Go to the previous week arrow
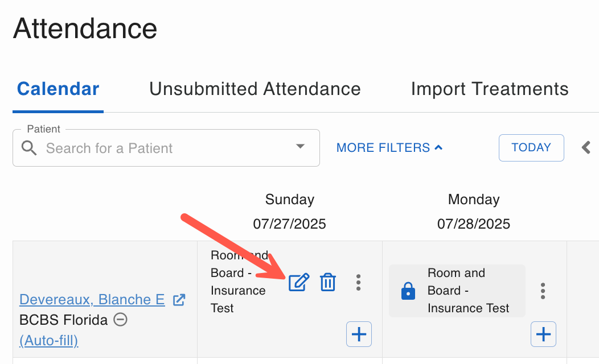Image resolution: width=599 pixels, height=364 pixels. coord(586,147)
